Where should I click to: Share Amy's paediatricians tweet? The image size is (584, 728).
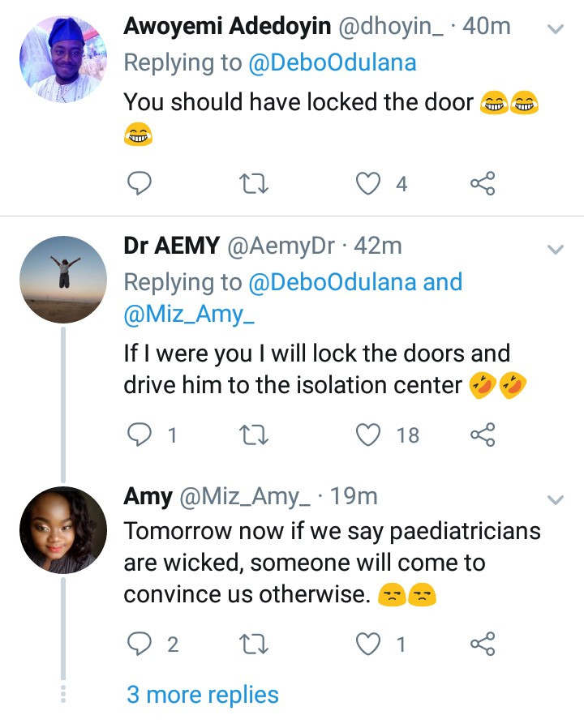(483, 644)
